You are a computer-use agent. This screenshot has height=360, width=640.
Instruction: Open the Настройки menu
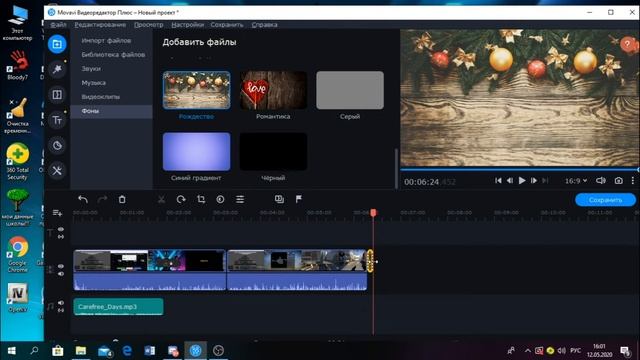(x=187, y=24)
